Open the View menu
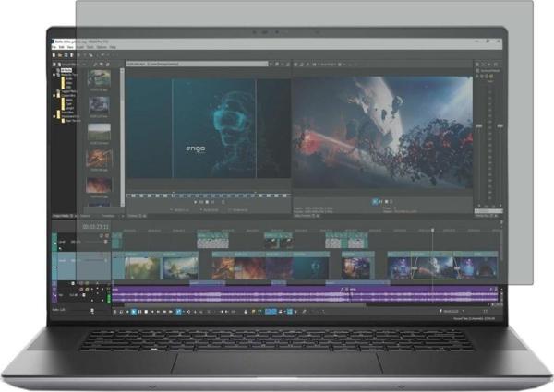This screenshot has width=554, height=392. pyautogui.click(x=70, y=47)
